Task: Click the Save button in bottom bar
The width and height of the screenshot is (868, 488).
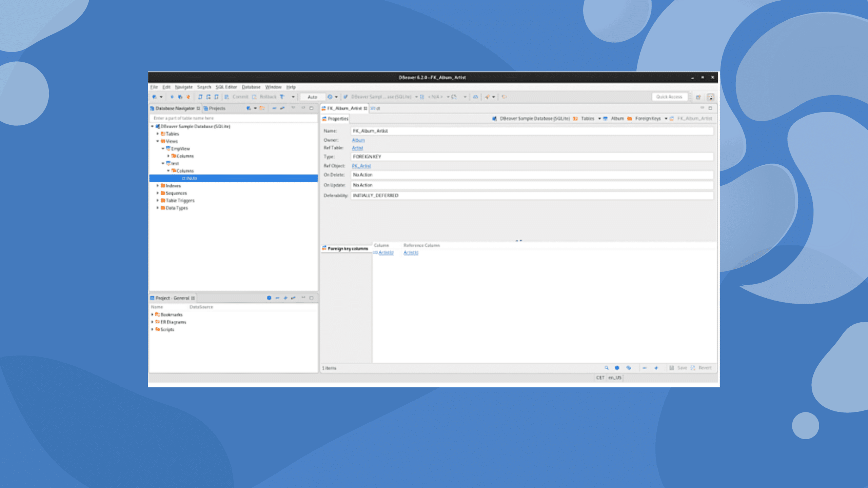Action: pos(678,368)
